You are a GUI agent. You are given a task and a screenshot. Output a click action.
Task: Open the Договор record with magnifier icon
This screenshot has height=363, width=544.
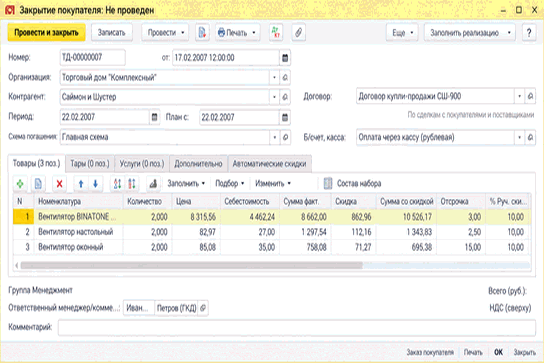click(x=530, y=96)
